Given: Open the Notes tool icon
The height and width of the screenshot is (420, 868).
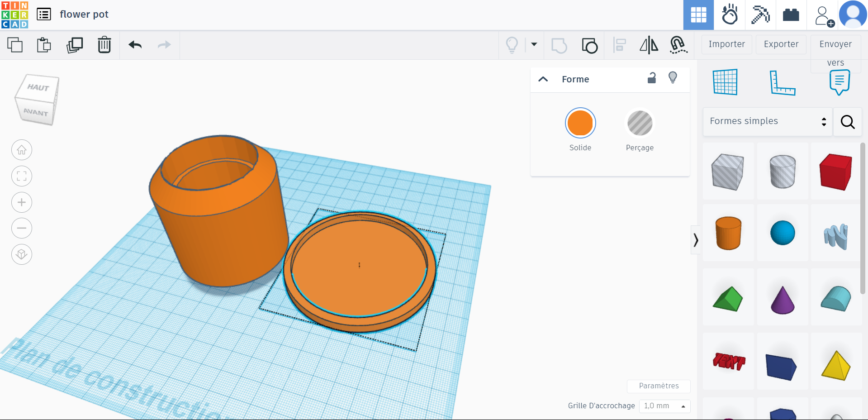Looking at the screenshot, I should (840, 82).
